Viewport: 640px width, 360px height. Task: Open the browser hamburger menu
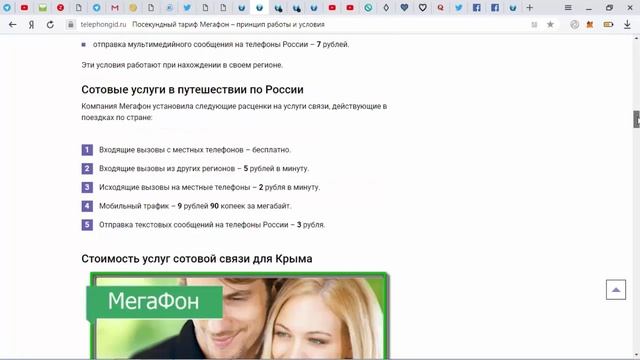click(x=568, y=7)
